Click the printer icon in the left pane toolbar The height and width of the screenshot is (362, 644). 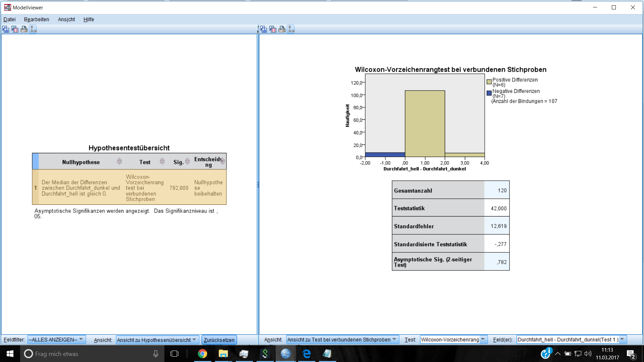click(24, 29)
